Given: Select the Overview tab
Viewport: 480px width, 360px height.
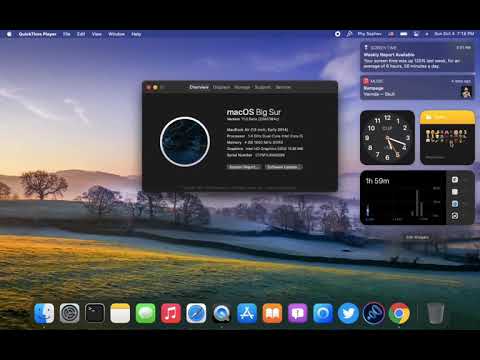Looking at the screenshot, I should tap(199, 87).
